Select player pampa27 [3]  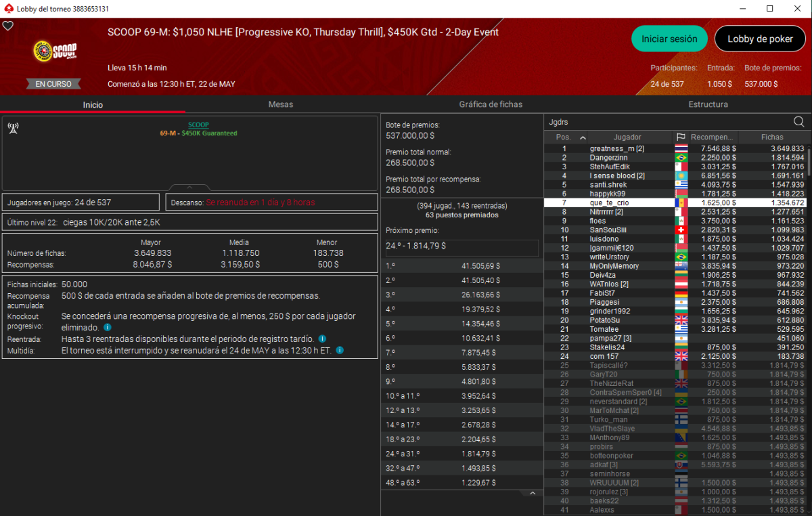675,338
